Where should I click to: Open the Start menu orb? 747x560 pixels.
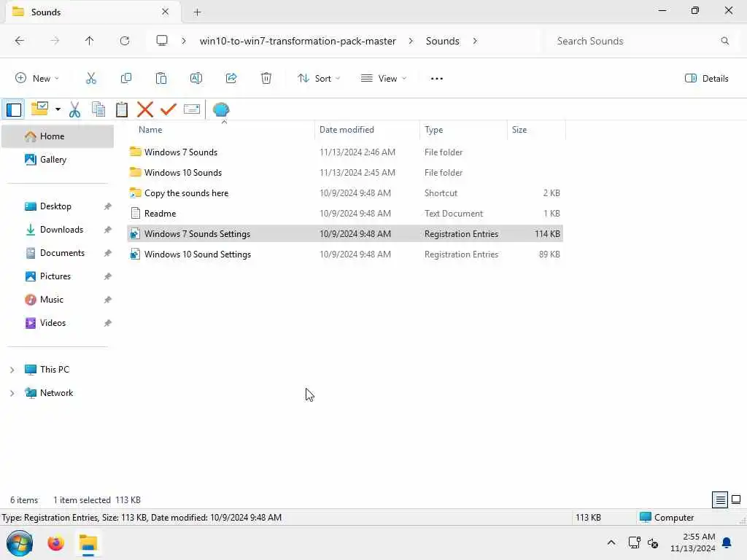[20, 543]
